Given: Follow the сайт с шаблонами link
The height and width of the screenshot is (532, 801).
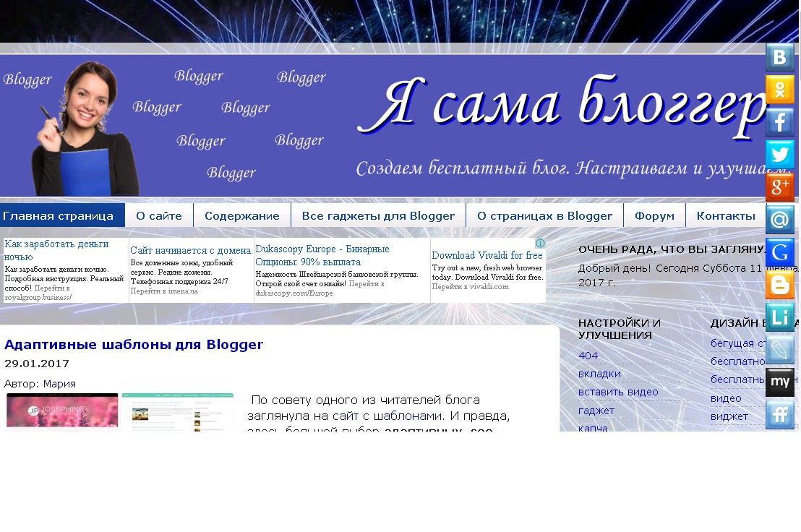Looking at the screenshot, I should click(387, 416).
